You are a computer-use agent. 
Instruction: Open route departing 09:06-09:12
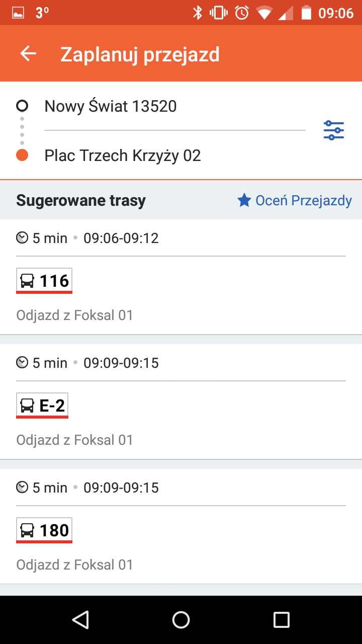coord(181,277)
